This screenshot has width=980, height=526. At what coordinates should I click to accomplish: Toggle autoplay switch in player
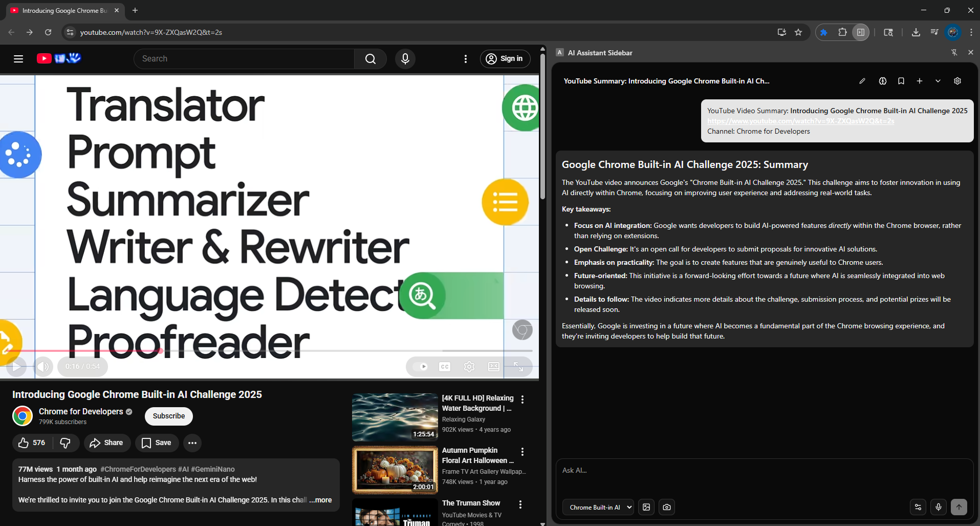420,367
